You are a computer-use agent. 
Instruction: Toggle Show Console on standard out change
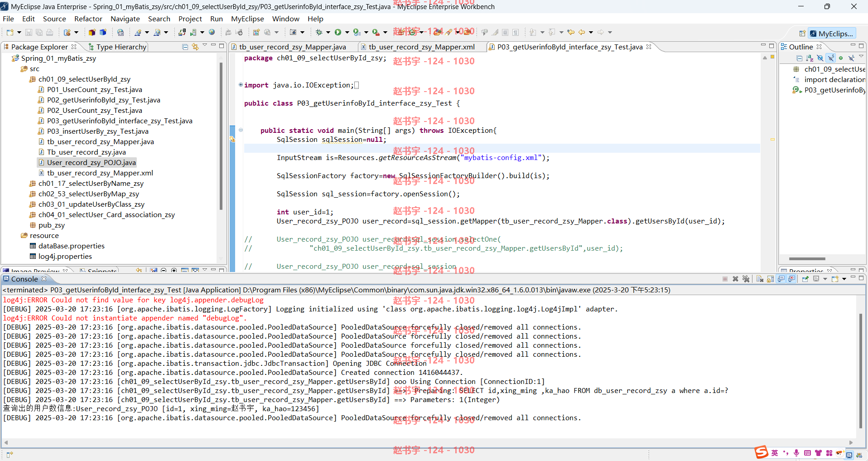coord(781,279)
